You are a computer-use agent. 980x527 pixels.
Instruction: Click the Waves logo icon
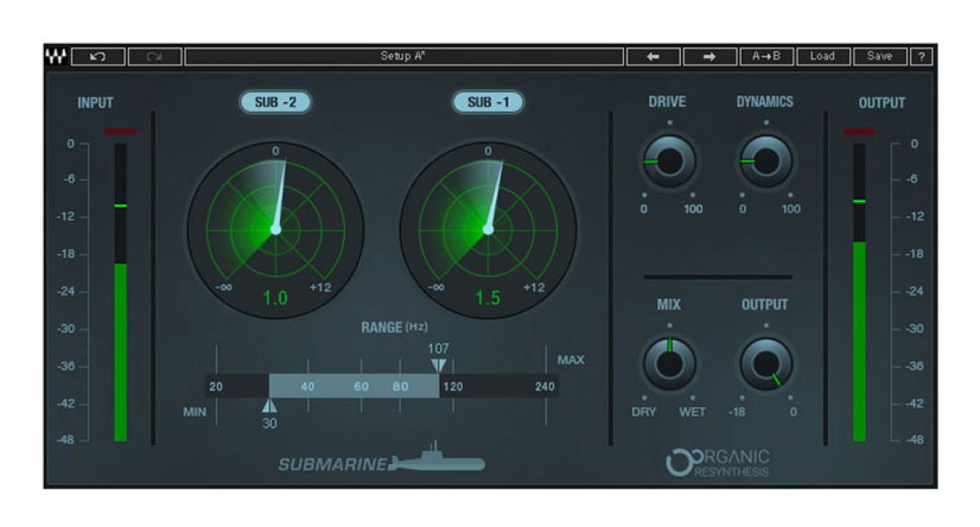point(56,56)
